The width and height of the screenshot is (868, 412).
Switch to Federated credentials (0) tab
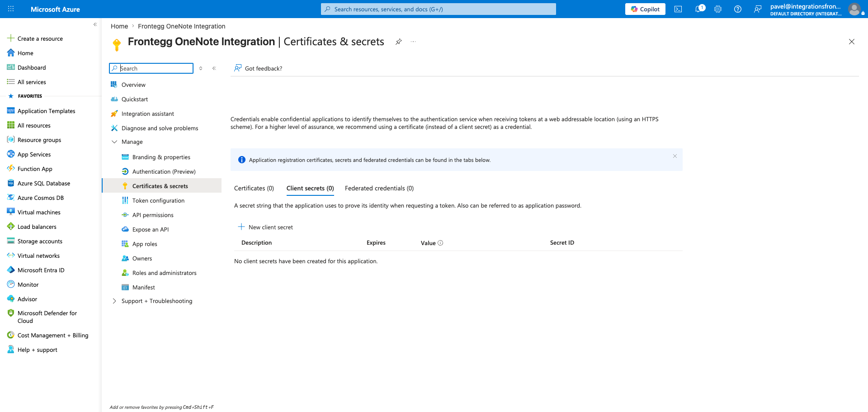click(379, 188)
